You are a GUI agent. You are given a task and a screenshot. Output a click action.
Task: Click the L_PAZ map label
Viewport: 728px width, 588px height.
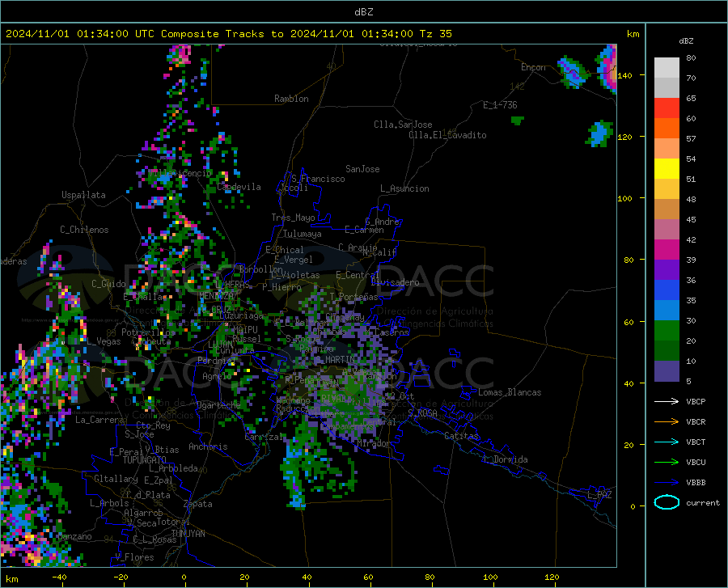click(x=599, y=495)
